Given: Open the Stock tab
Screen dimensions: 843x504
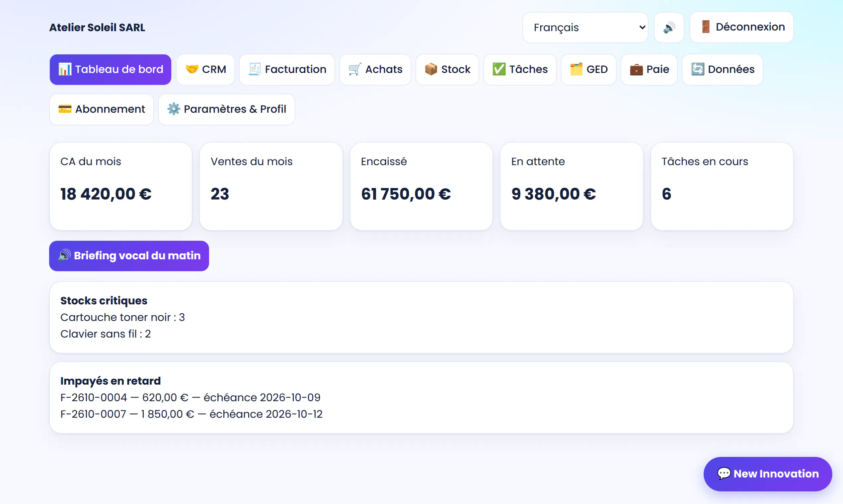Looking at the screenshot, I should (x=447, y=69).
